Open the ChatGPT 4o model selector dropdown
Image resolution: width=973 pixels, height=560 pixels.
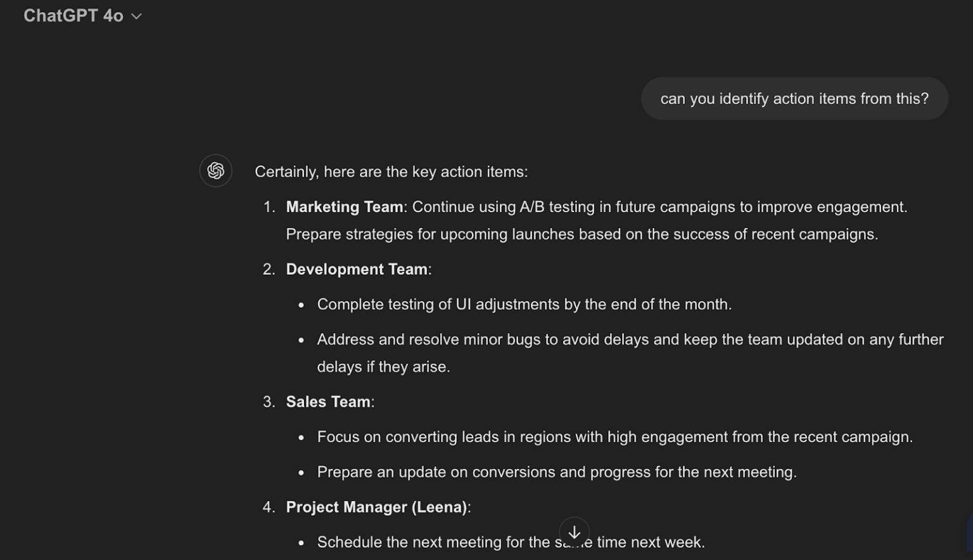click(x=84, y=15)
